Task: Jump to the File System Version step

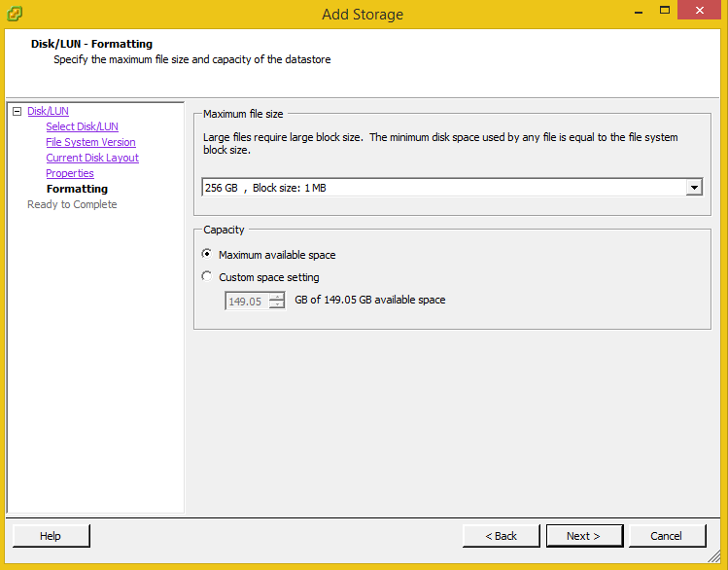Action: tap(90, 142)
